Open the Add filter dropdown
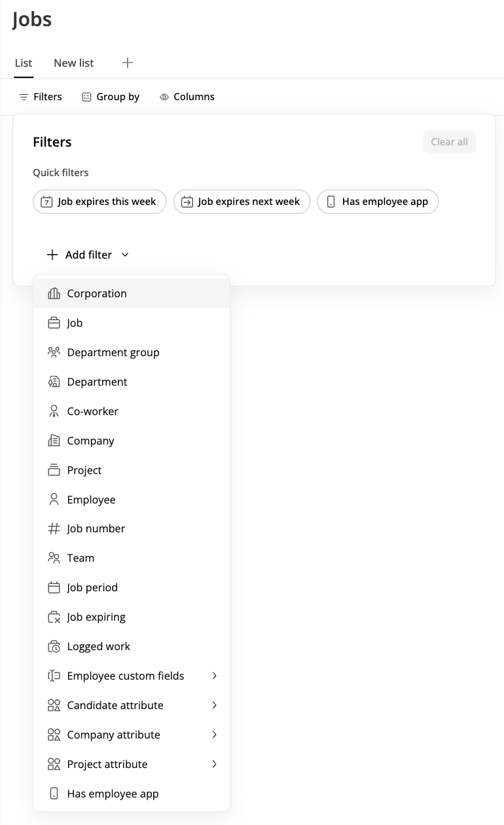This screenshot has height=825, width=504. pos(88,255)
